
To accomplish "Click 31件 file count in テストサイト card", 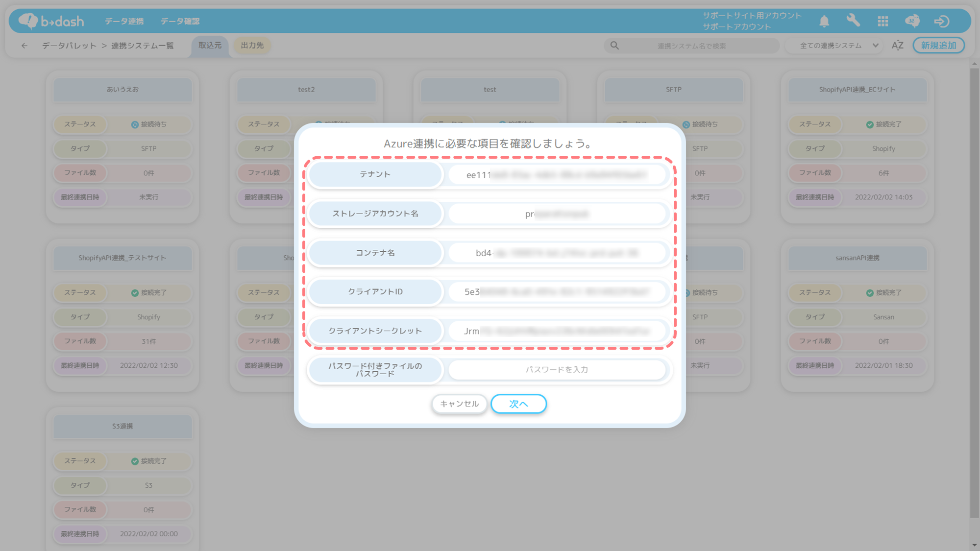I will point(149,341).
